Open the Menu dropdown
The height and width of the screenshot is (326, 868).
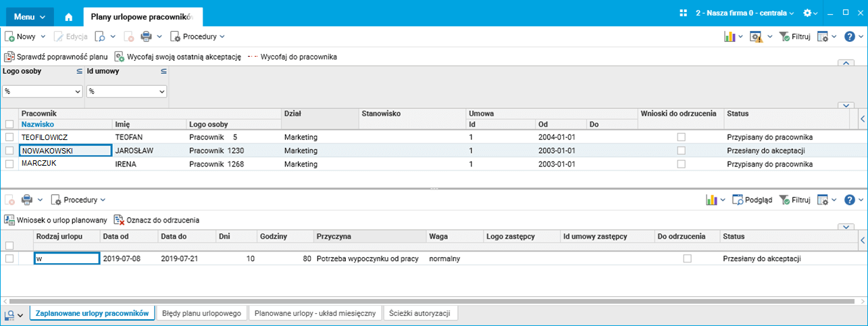coord(30,14)
